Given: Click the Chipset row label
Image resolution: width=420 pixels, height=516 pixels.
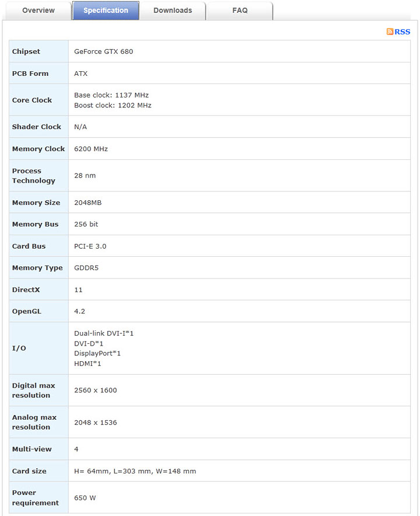Looking at the screenshot, I should (x=26, y=51).
